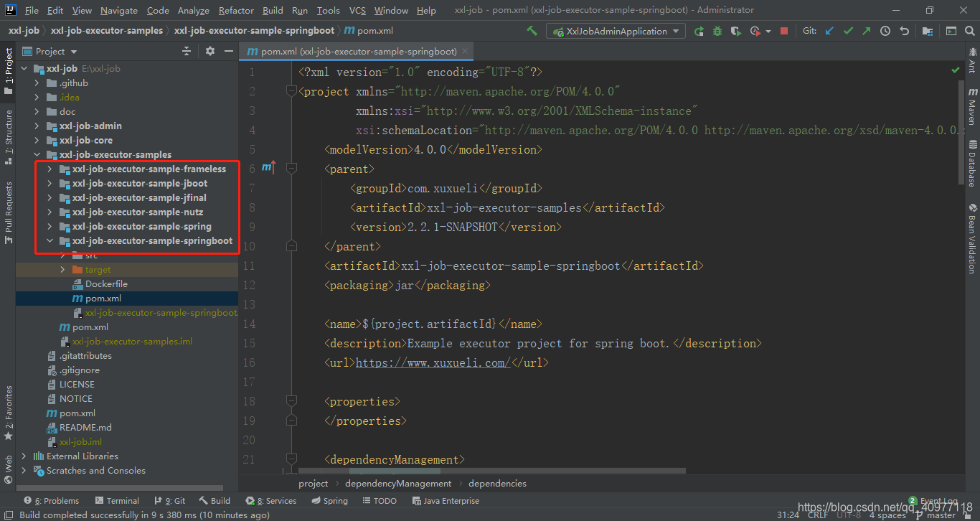The width and height of the screenshot is (980, 521).
Task: Open Project panel settings gear
Action: [210, 51]
